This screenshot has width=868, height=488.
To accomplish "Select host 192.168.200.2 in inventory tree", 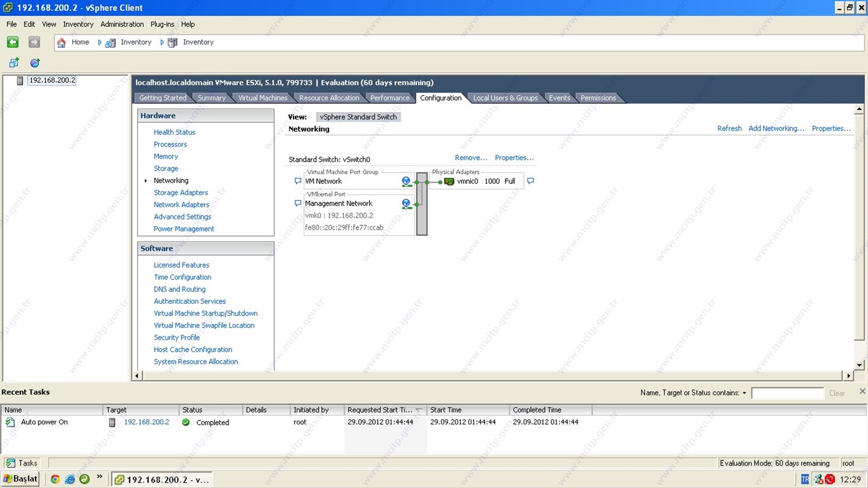I will click(x=52, y=80).
